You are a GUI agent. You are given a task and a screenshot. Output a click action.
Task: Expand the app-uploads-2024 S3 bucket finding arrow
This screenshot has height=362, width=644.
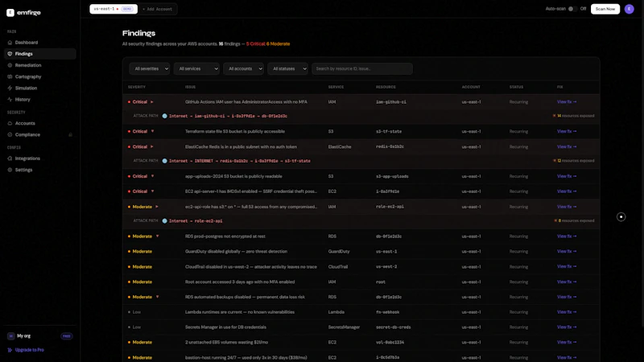click(x=152, y=176)
